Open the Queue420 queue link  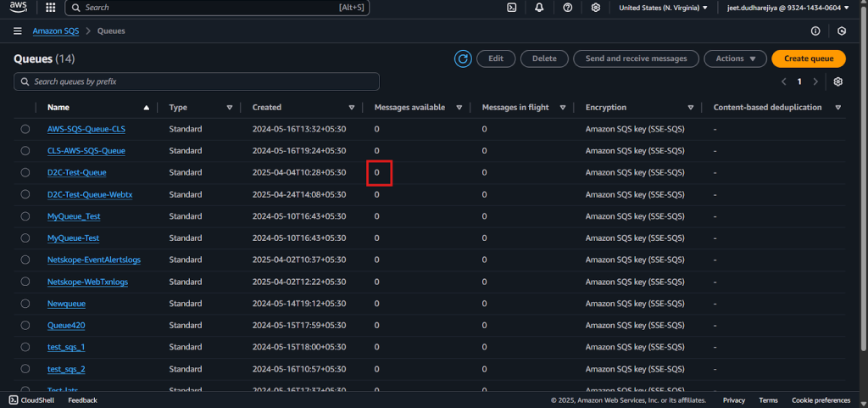66,326
